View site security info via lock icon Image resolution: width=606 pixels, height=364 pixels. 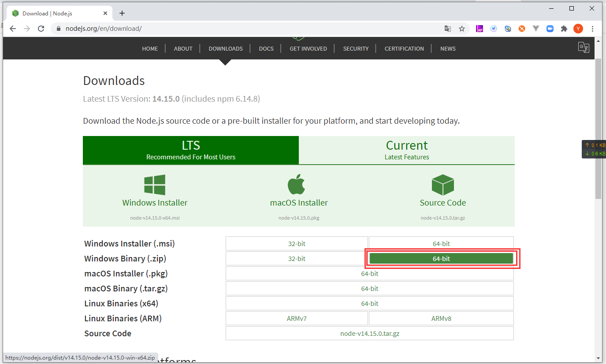(x=58, y=29)
